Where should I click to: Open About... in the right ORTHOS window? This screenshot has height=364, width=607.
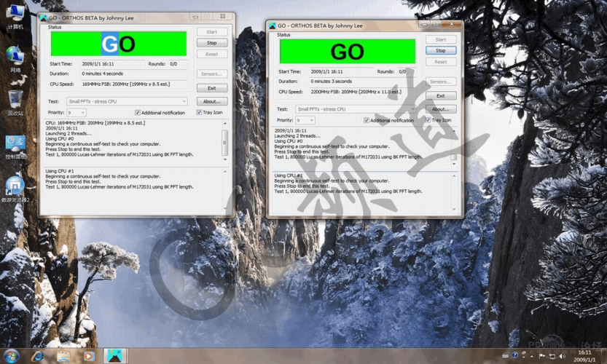pyautogui.click(x=441, y=109)
